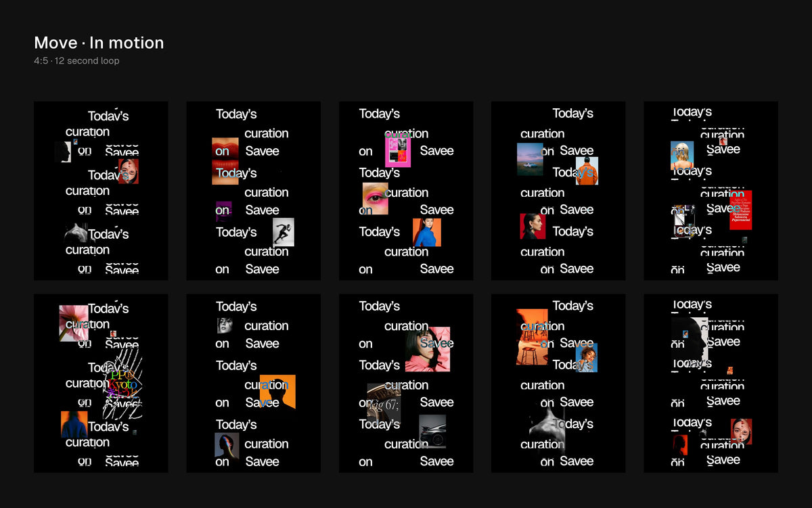Select woman in blue sweater on orange
Image resolution: width=812 pixels, height=508 pixels.
[x=427, y=232]
